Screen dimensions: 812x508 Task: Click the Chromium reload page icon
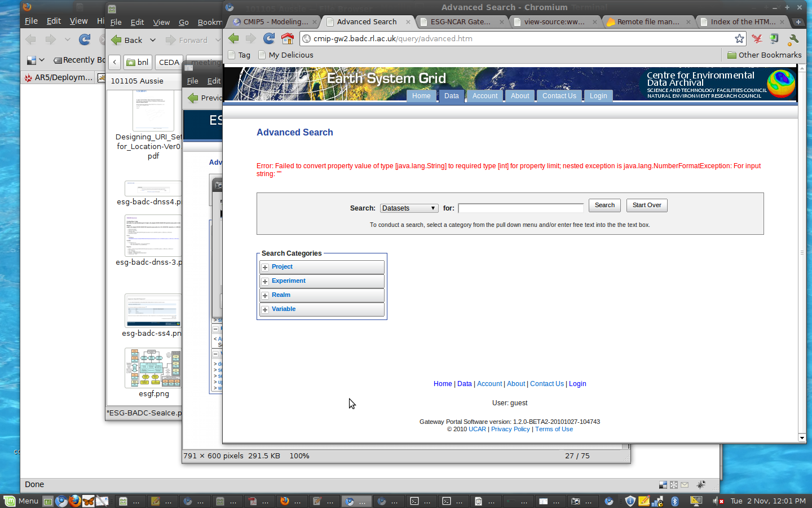click(269, 38)
